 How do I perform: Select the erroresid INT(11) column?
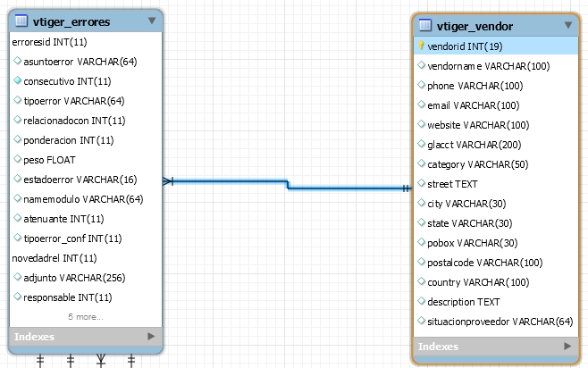click(86, 42)
